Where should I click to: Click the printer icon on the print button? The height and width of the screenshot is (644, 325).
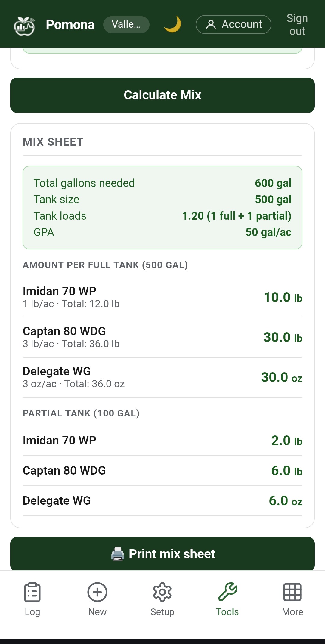pyautogui.click(x=118, y=554)
